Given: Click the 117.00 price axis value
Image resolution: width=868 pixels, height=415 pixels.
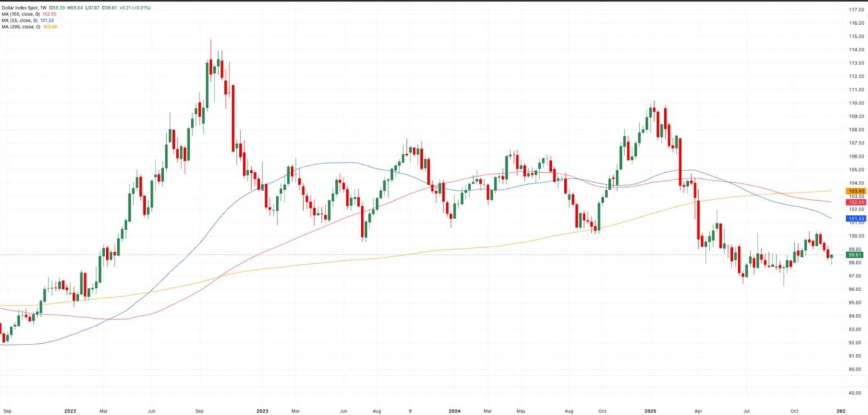Looking at the screenshot, I should (x=856, y=9).
